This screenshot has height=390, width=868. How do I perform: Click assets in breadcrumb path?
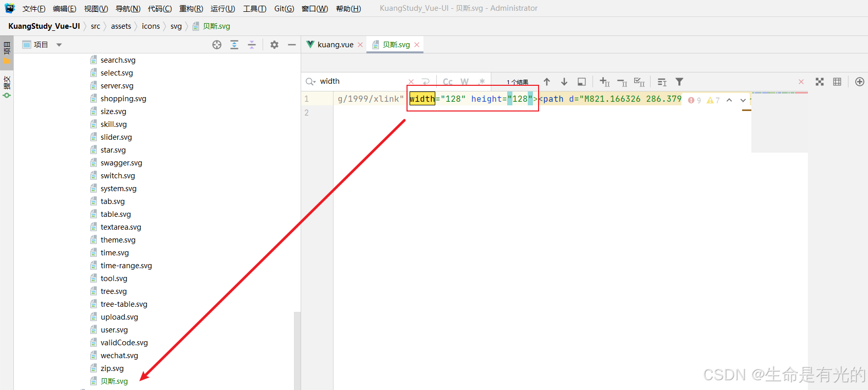coord(121,26)
